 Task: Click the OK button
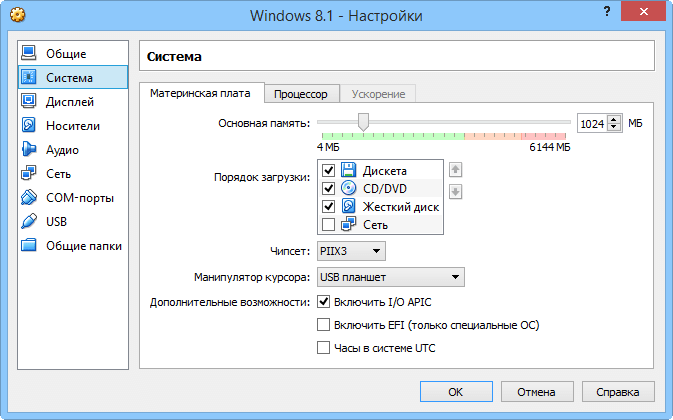456,392
